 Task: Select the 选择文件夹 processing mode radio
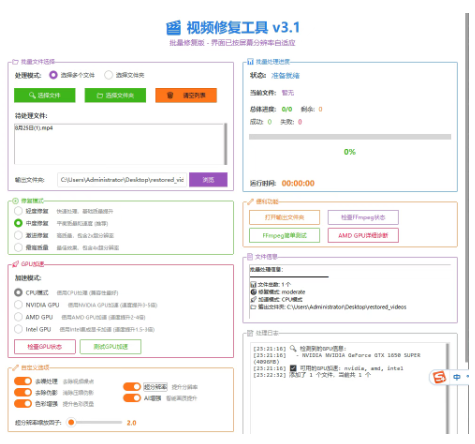[109, 75]
